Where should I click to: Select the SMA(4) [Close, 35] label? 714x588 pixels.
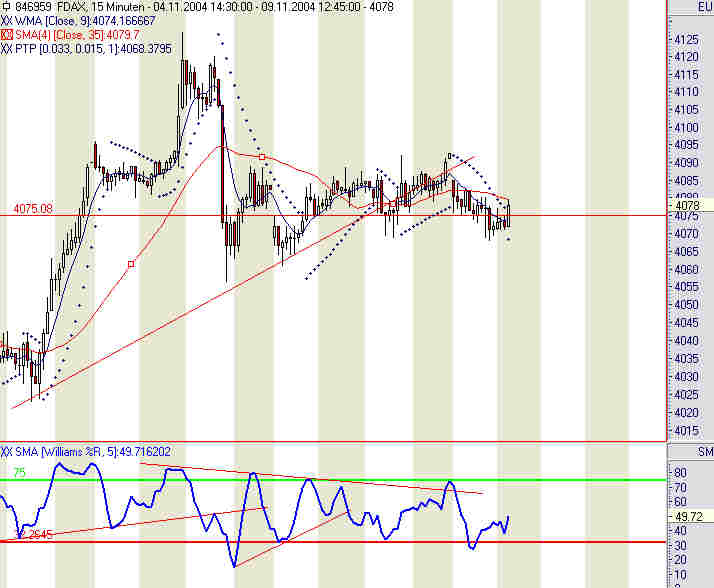point(77,35)
